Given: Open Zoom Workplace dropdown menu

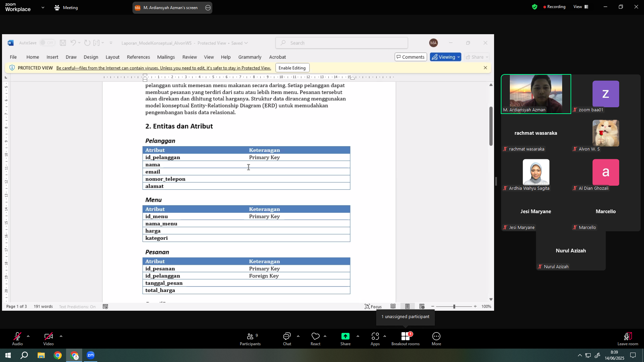Looking at the screenshot, I should pyautogui.click(x=43, y=7).
